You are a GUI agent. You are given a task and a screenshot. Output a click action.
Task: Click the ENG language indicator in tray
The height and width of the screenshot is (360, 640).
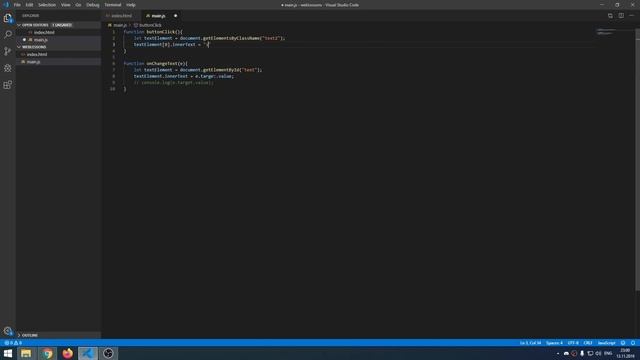608,353
